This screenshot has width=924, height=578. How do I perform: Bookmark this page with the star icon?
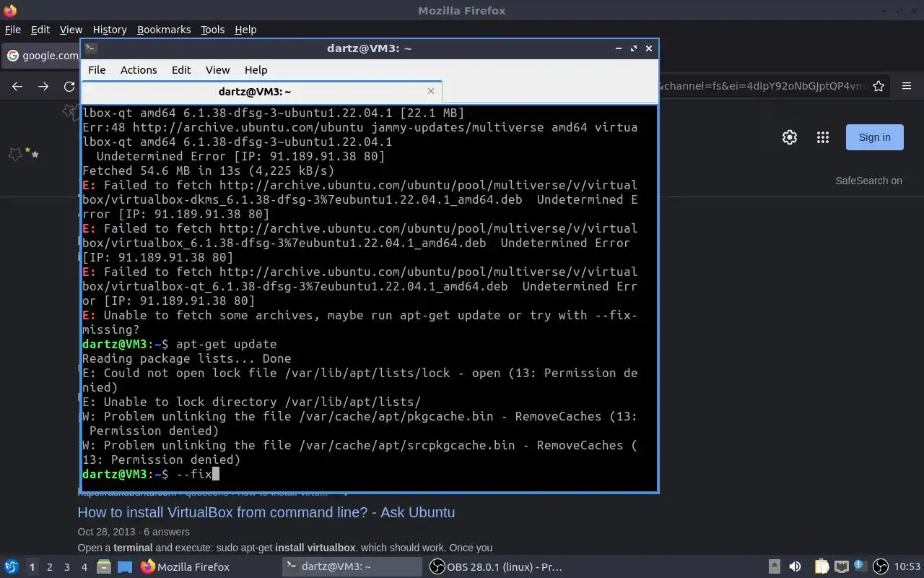(879, 86)
